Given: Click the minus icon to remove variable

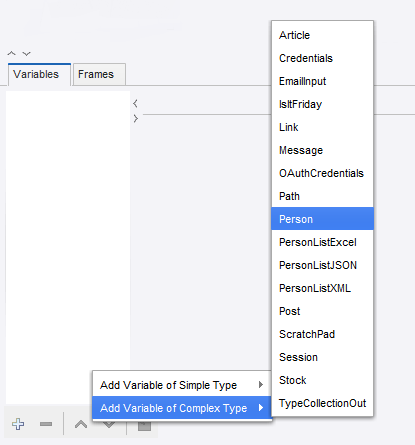Looking at the screenshot, I should point(46,424).
